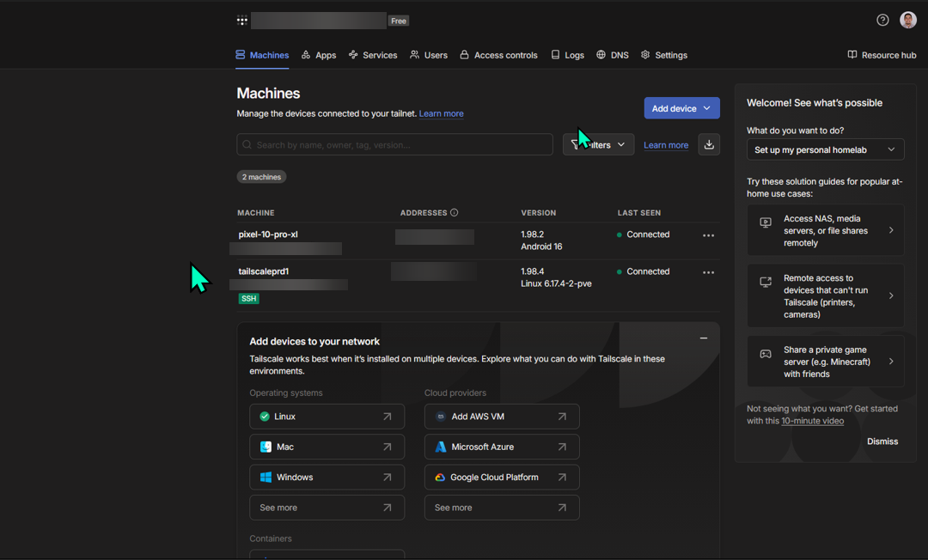Open the 'Set up my personal homelab' dropdown

(826, 149)
